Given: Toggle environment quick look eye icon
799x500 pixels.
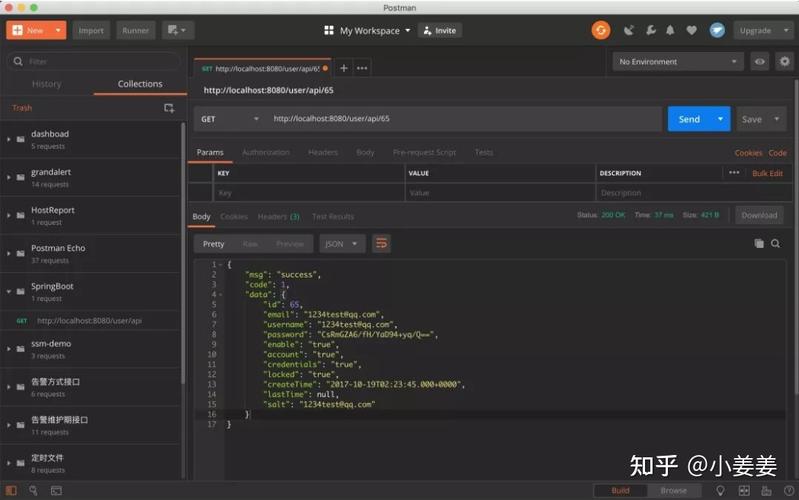Looking at the screenshot, I should coord(759,62).
